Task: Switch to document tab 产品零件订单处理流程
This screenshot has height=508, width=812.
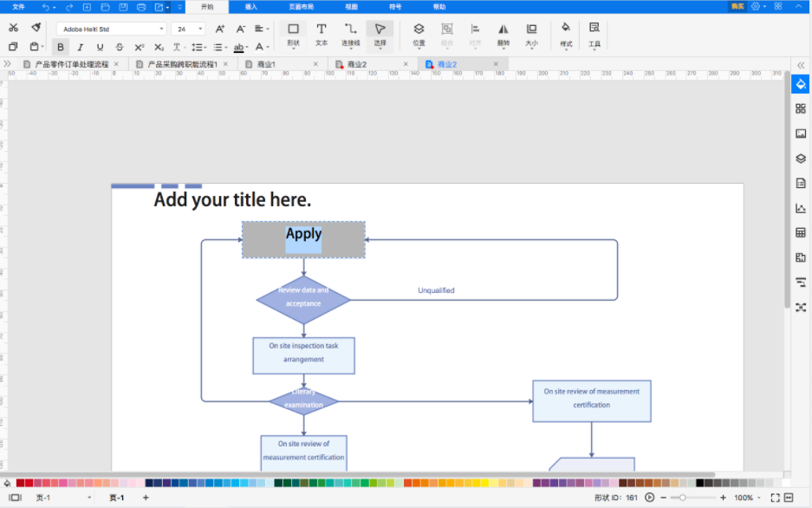Action: click(71, 64)
